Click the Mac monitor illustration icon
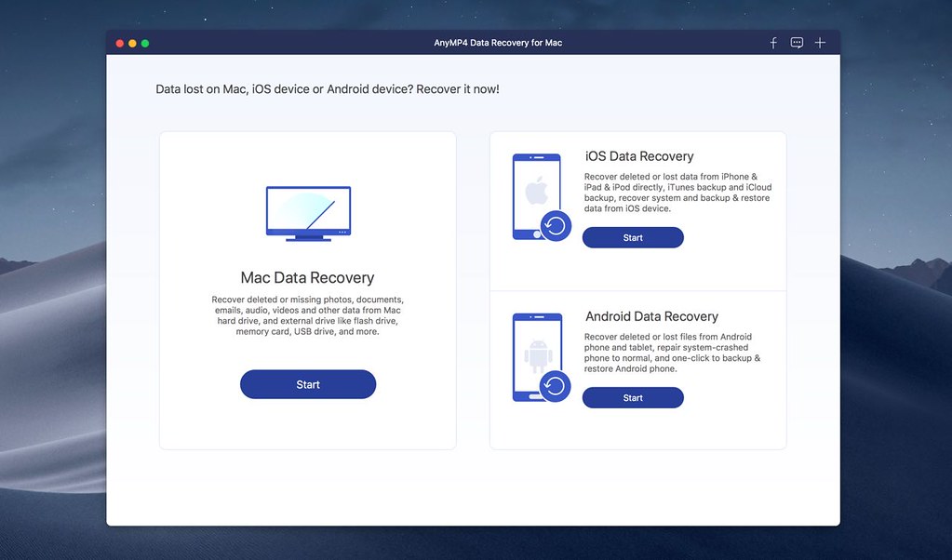Viewport: 952px width, 560px height. pyautogui.click(x=308, y=214)
